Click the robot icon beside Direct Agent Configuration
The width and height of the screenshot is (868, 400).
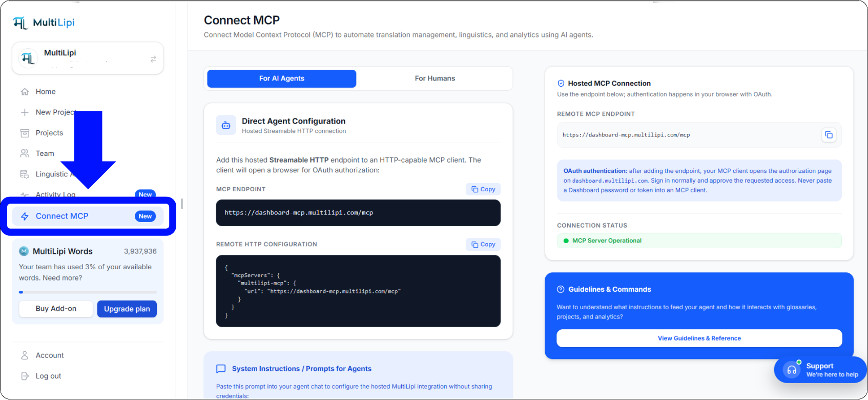pyautogui.click(x=226, y=125)
